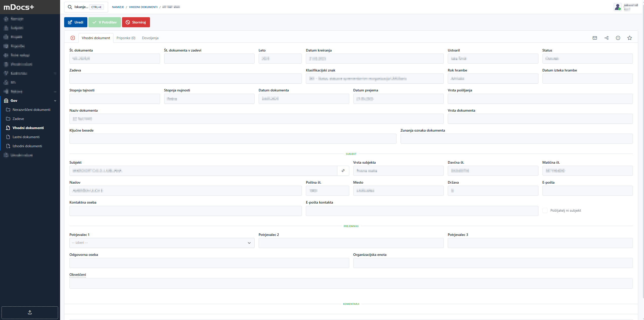The image size is (644, 320).
Task: Click the Gov institution icon in sidebar
Action: (x=6, y=101)
